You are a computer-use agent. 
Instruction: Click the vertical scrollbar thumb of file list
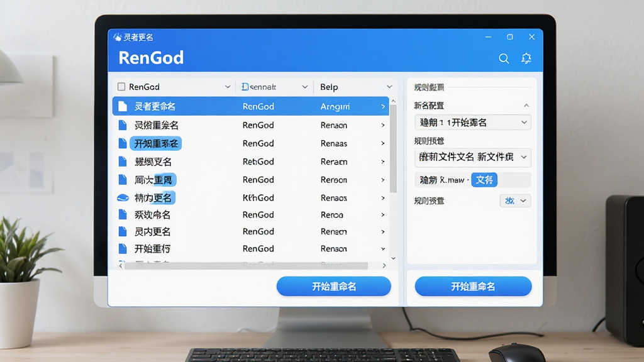click(394, 148)
